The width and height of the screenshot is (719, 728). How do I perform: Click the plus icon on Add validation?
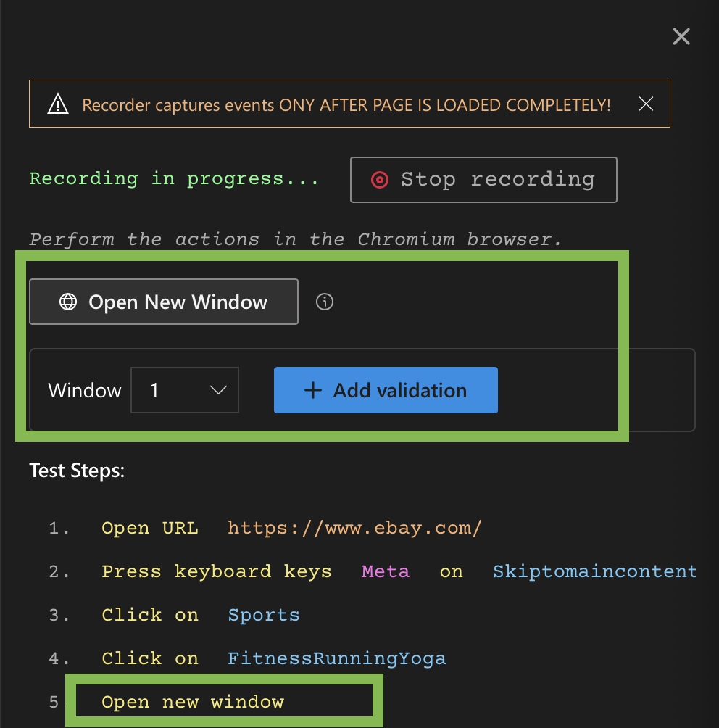point(312,390)
